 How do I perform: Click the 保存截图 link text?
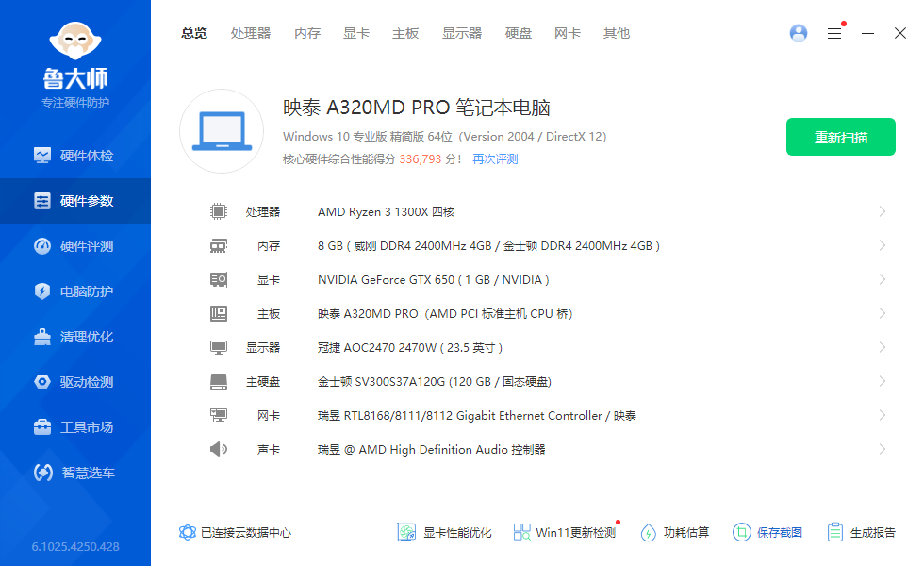coord(780,532)
